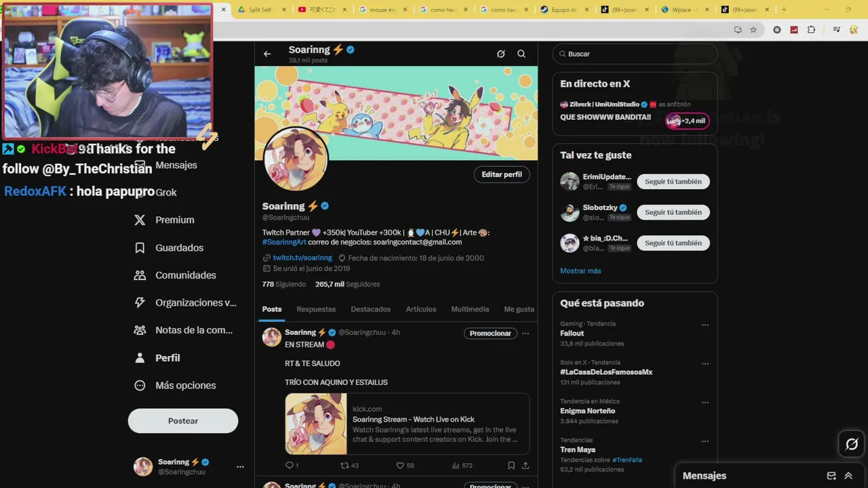Image resolution: width=868 pixels, height=488 pixels.
Task: Switch to the Artículos tab
Action: tap(421, 309)
